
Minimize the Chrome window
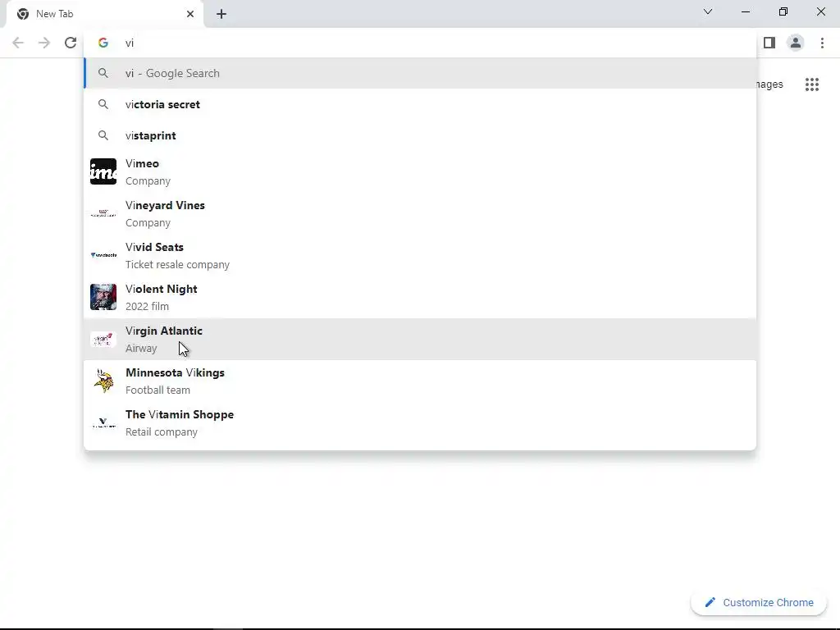click(x=746, y=11)
